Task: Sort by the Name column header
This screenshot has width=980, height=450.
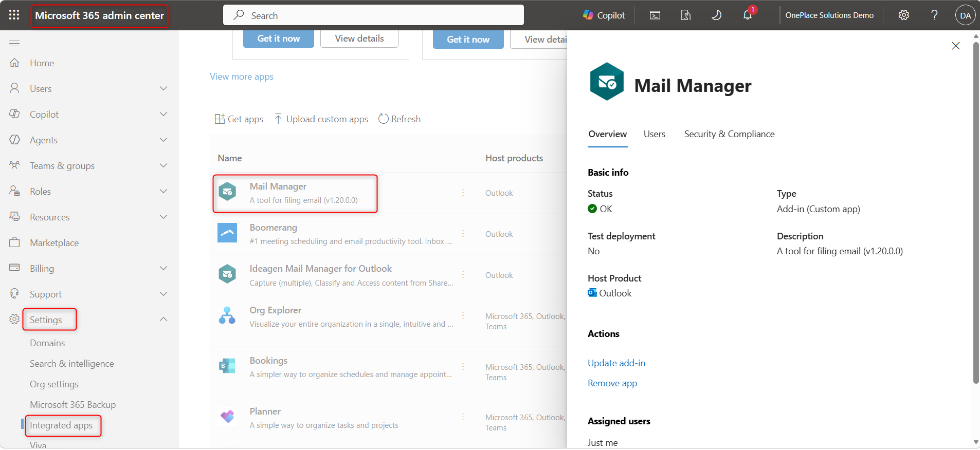Action: (x=230, y=158)
